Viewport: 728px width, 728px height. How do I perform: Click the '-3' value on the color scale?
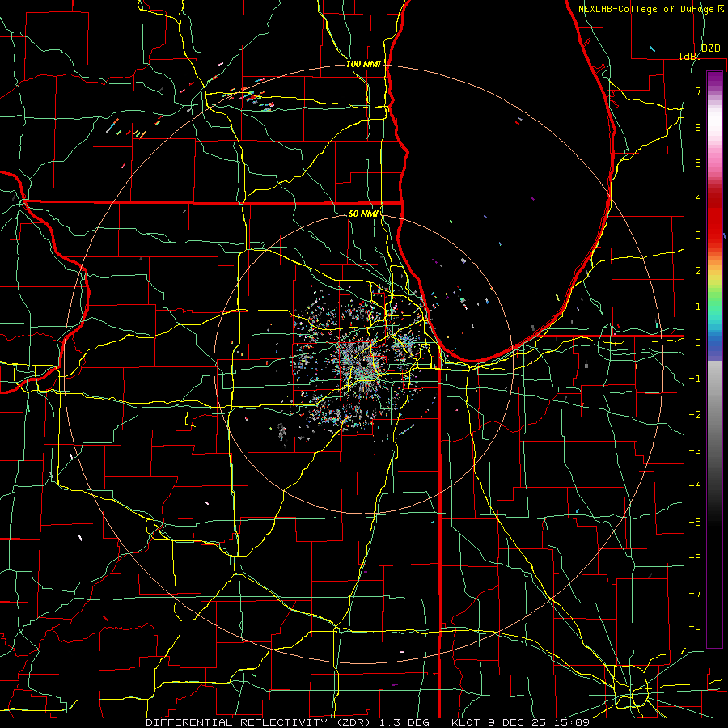coord(695,451)
